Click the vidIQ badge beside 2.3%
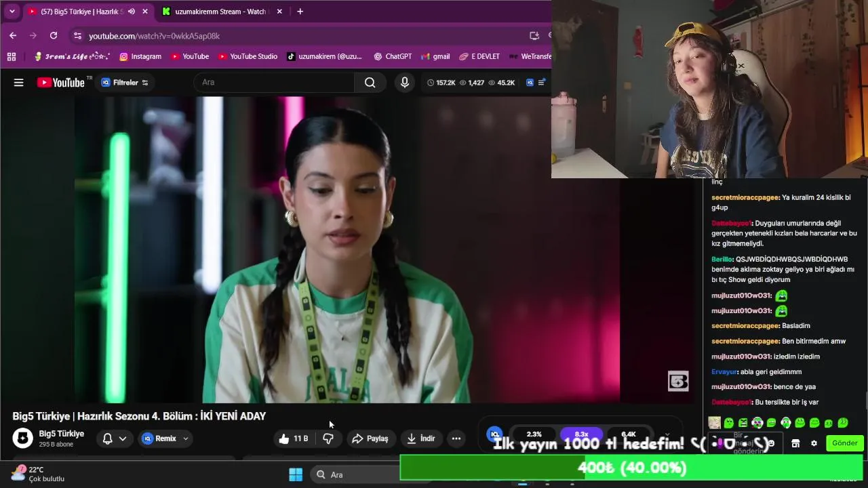 coord(495,434)
